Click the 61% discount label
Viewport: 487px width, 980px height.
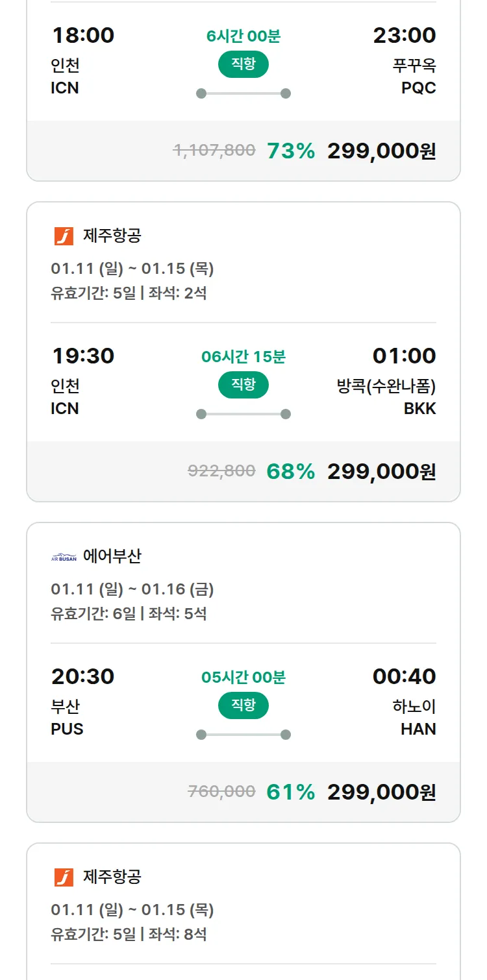290,792
